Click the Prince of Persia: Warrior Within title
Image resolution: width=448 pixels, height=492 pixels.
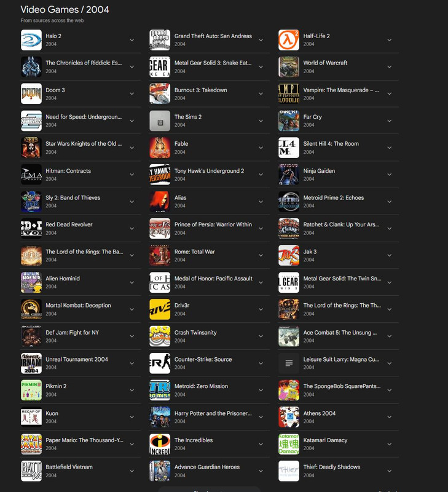pos(213,224)
